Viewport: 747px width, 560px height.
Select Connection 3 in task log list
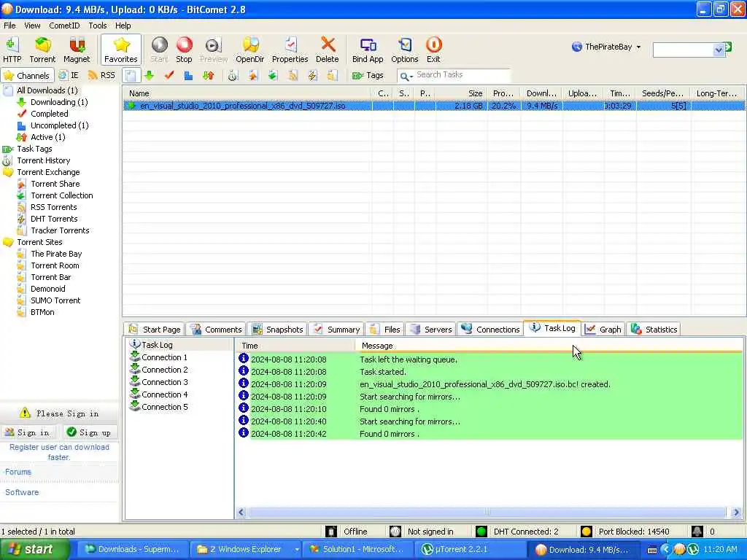(164, 382)
